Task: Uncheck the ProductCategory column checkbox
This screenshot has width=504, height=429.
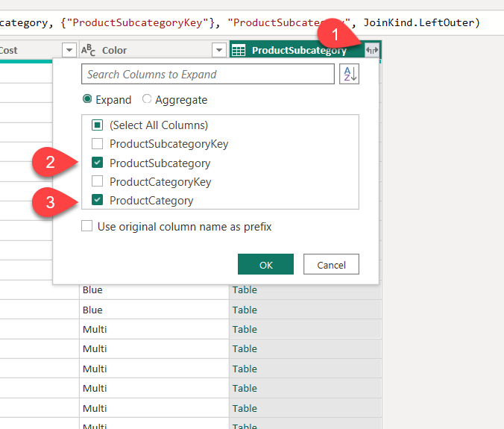Action: [x=97, y=200]
